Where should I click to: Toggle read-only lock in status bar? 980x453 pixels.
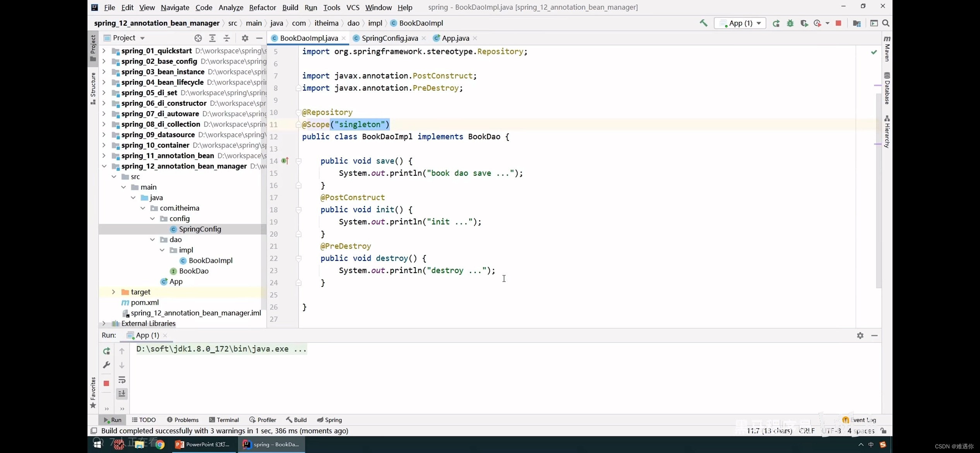tap(884, 431)
